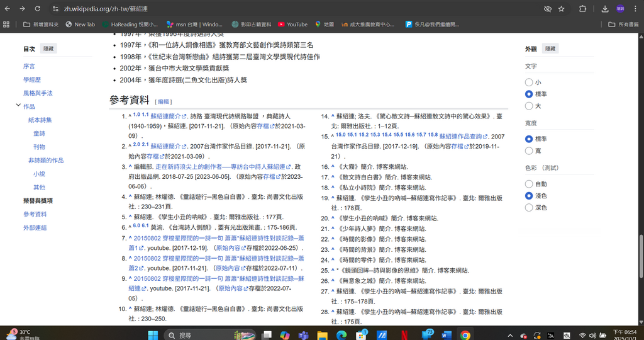The width and height of the screenshot is (644, 340).
Task: Open the browser extensions puzzle icon
Action: 582,9
